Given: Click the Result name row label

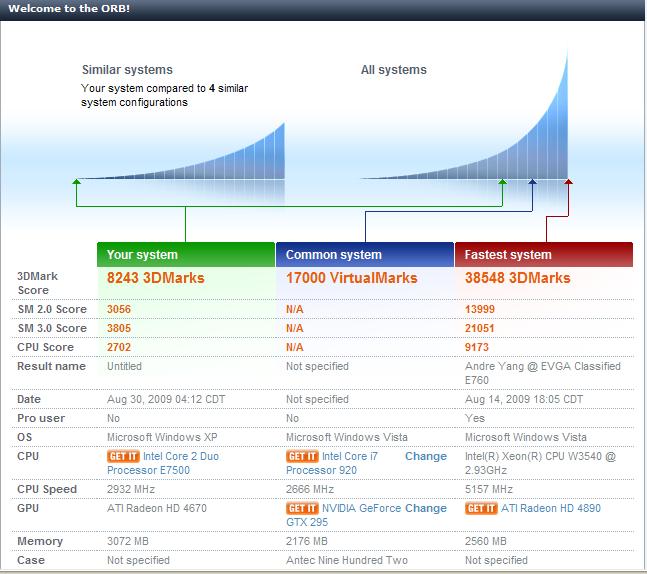Looking at the screenshot, I should pyautogui.click(x=51, y=366).
